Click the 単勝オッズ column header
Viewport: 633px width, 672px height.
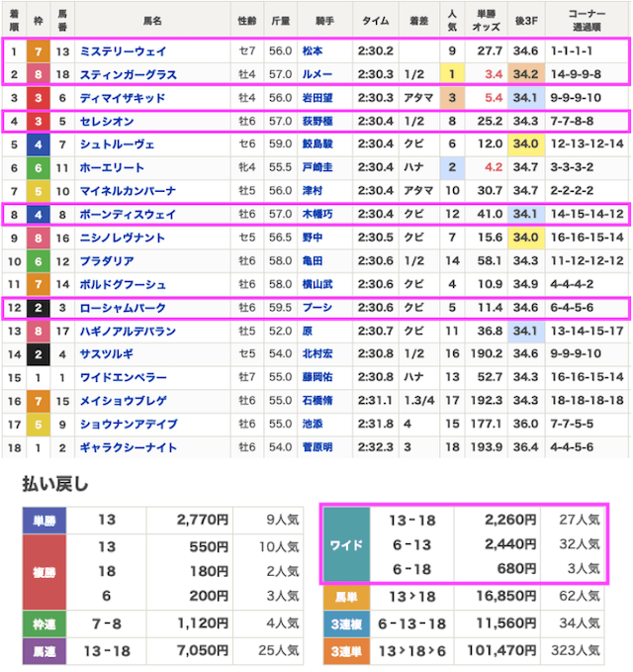coord(486,20)
